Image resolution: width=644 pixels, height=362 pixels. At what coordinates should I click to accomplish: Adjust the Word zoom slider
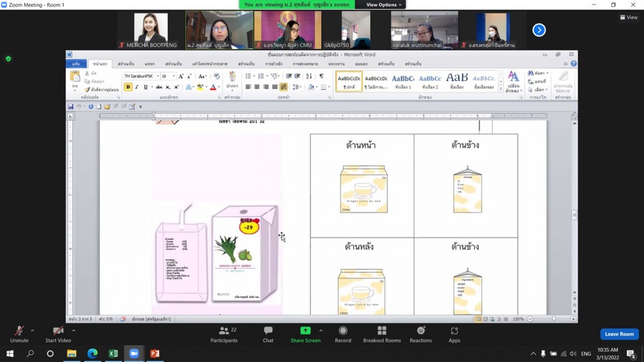pyautogui.click(x=554, y=319)
